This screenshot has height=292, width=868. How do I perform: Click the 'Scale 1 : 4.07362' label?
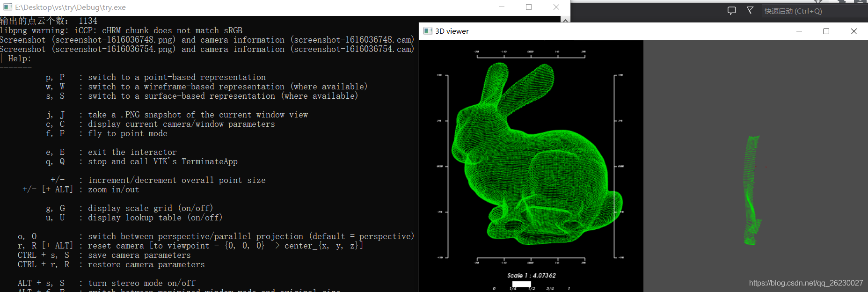click(x=532, y=276)
